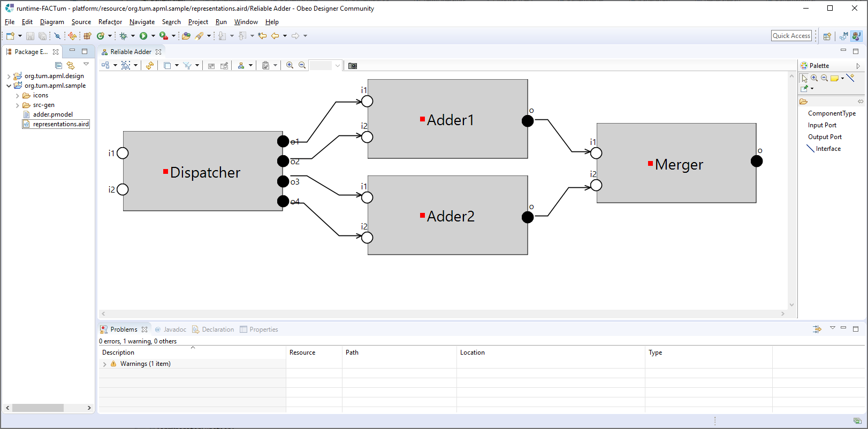Click the Open Perspective icon
The width and height of the screenshot is (868, 429).
coord(827,36)
